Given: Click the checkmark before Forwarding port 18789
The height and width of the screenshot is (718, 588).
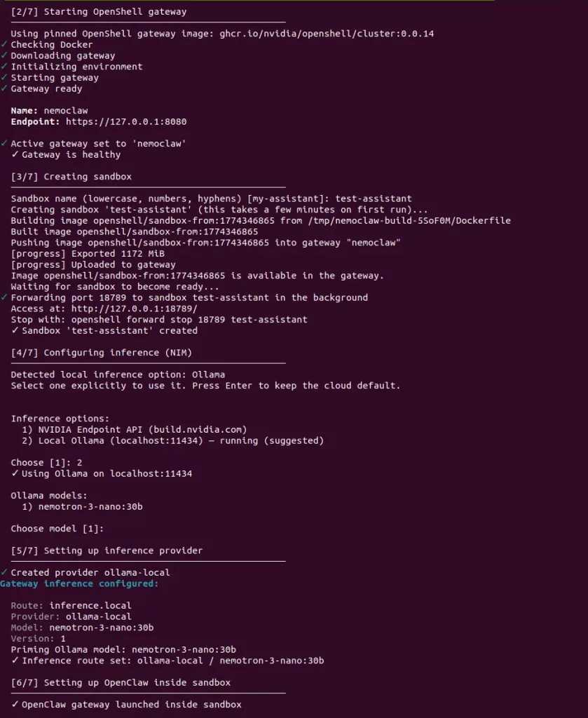Looking at the screenshot, I should [x=4, y=298].
